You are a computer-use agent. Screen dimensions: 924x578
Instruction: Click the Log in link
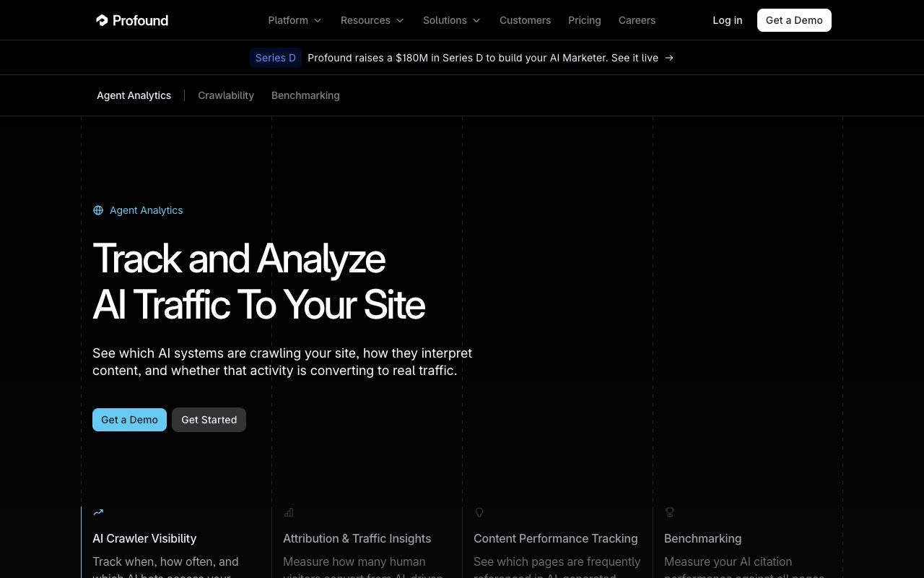pyautogui.click(x=728, y=20)
